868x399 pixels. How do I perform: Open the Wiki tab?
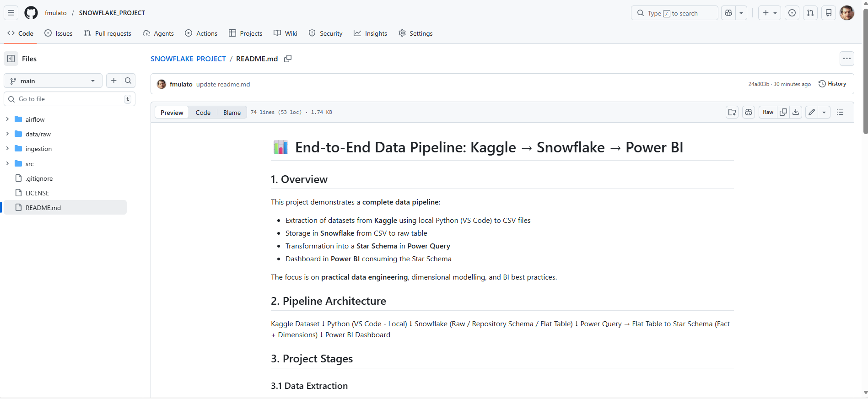[x=286, y=33]
